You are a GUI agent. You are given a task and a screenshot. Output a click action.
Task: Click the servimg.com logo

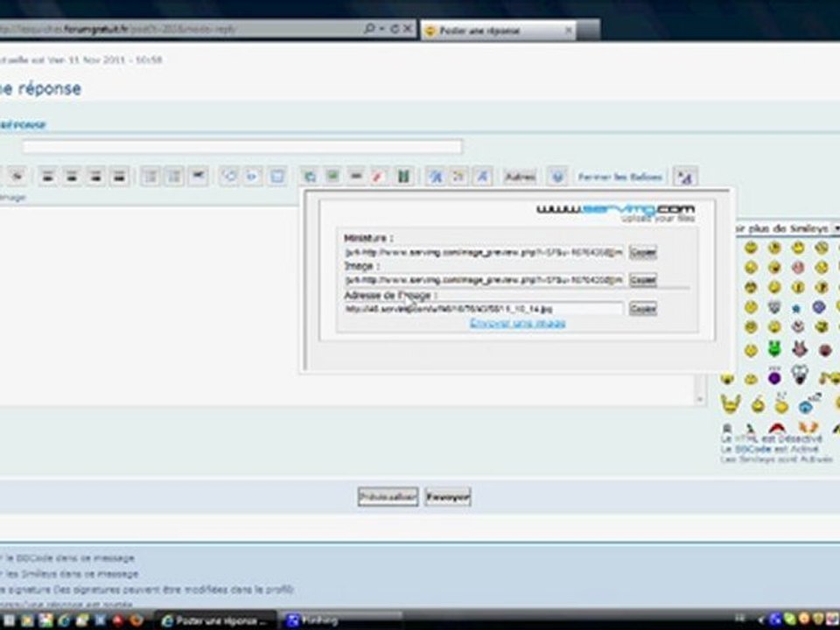point(615,212)
